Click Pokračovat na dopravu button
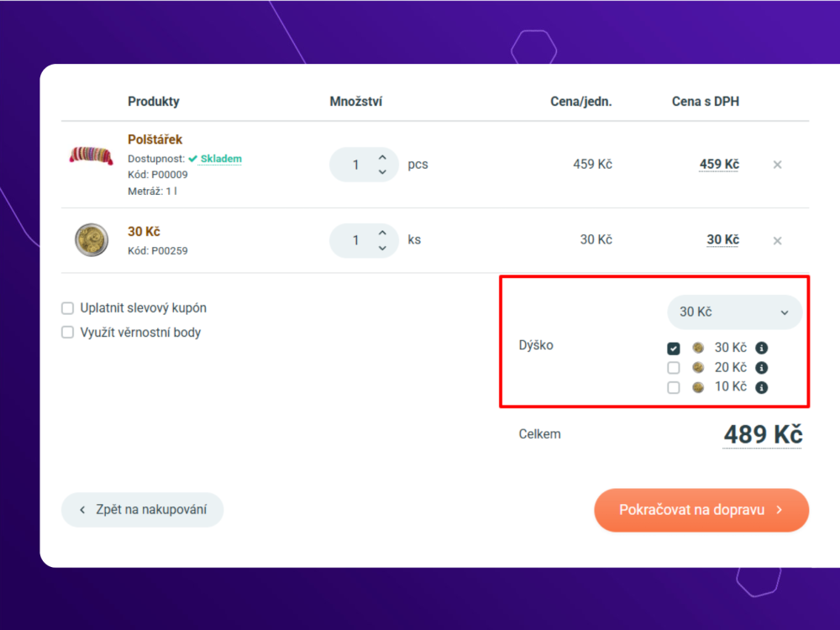The width and height of the screenshot is (840, 630). click(x=701, y=510)
